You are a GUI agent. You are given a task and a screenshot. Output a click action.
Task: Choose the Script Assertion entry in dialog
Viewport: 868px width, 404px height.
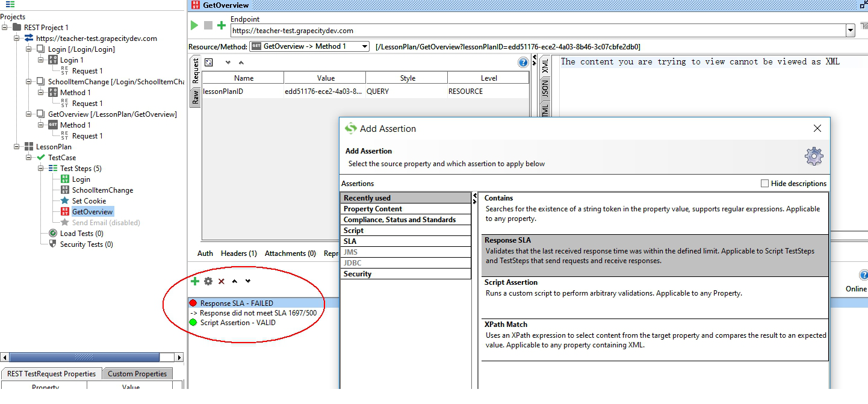coord(655,297)
